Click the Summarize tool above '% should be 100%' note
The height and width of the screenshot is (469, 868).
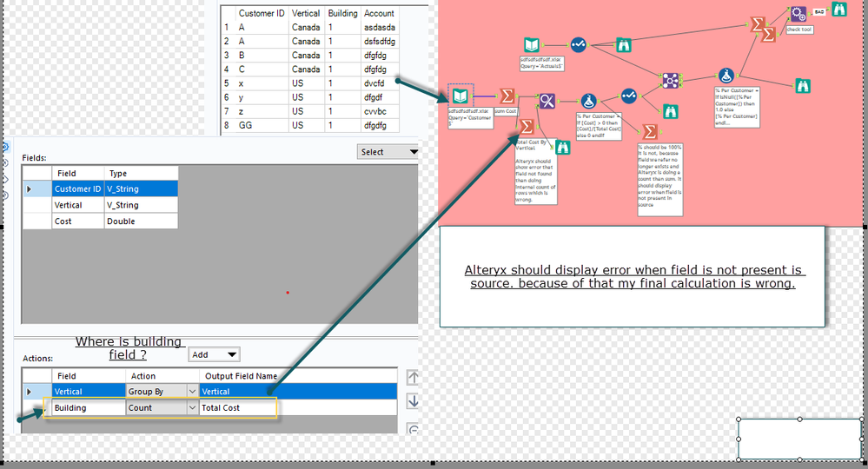650,132
